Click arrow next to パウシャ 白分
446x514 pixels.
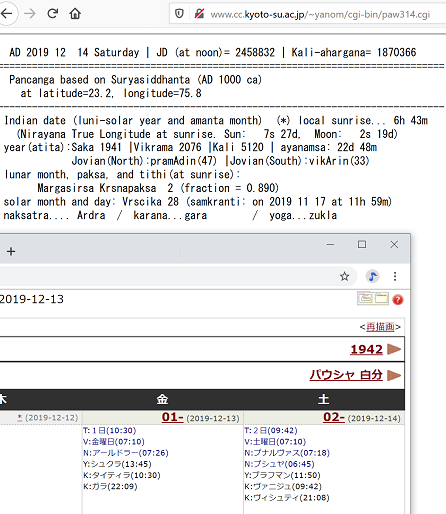[394, 375]
